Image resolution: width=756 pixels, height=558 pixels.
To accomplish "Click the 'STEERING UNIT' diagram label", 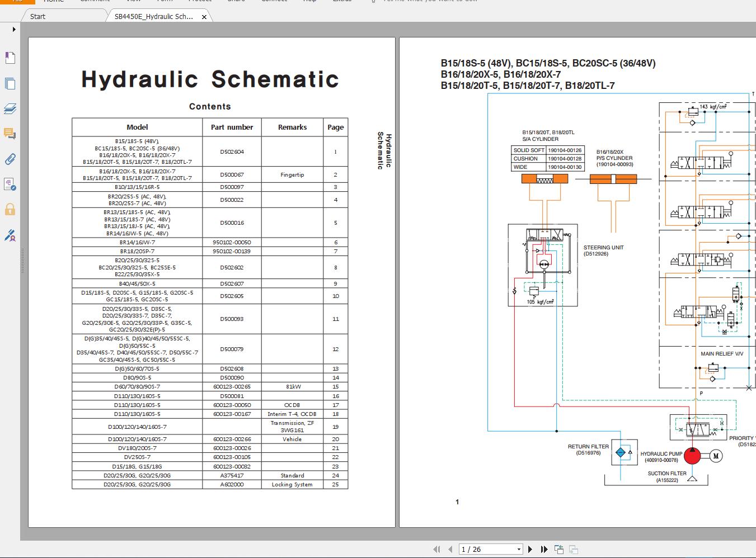I will [603, 247].
